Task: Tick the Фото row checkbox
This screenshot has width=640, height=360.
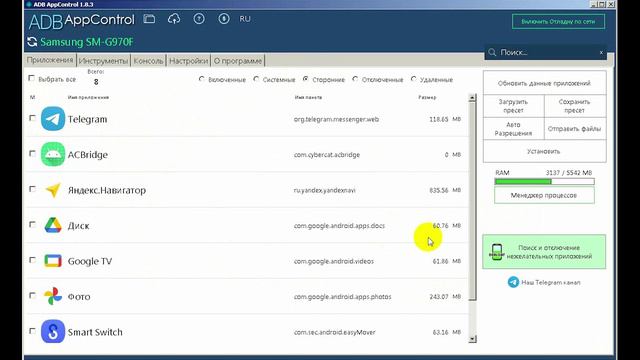Action: click(32, 296)
